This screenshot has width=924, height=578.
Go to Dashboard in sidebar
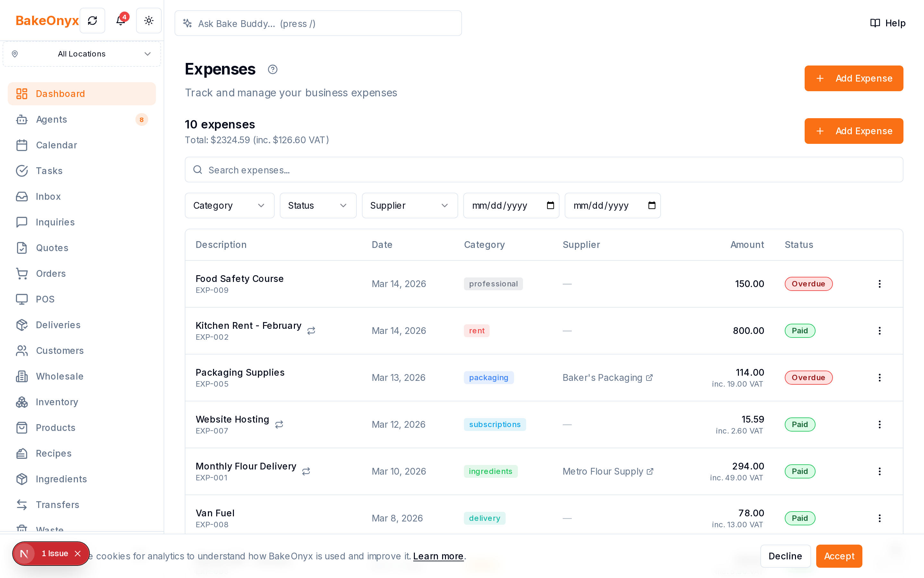82,94
